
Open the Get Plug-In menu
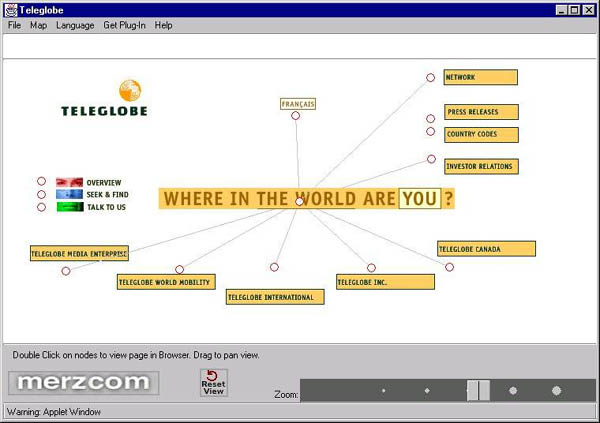(124, 25)
